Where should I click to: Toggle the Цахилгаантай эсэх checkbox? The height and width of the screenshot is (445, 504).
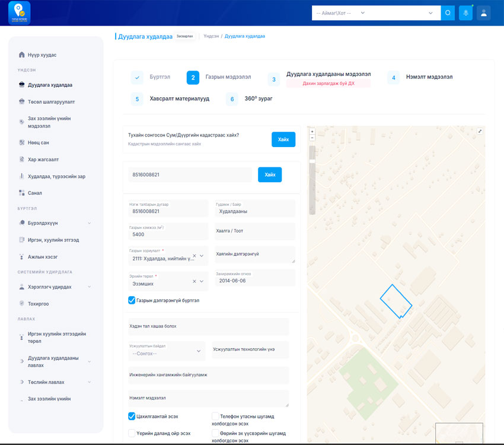click(132, 417)
